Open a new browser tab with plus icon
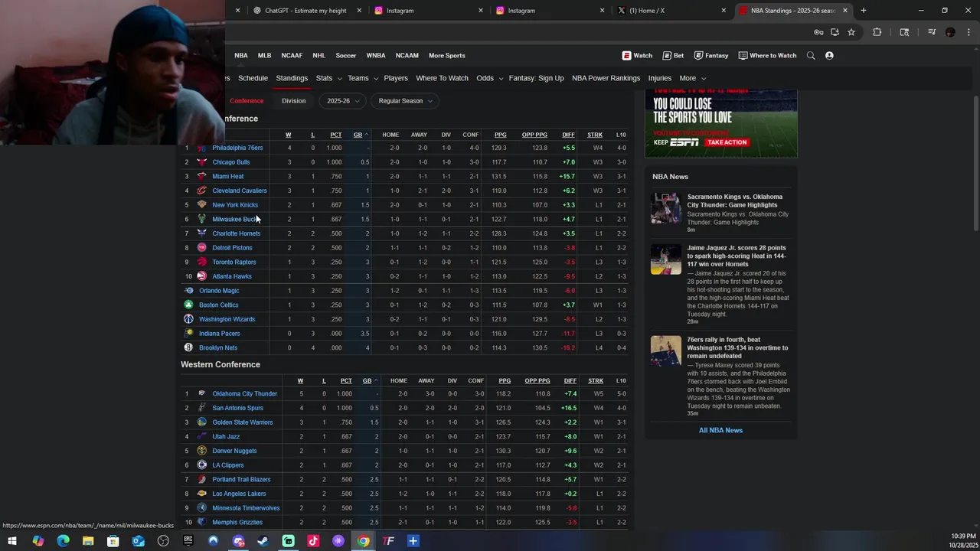Image resolution: width=980 pixels, height=551 pixels. [x=863, y=11]
